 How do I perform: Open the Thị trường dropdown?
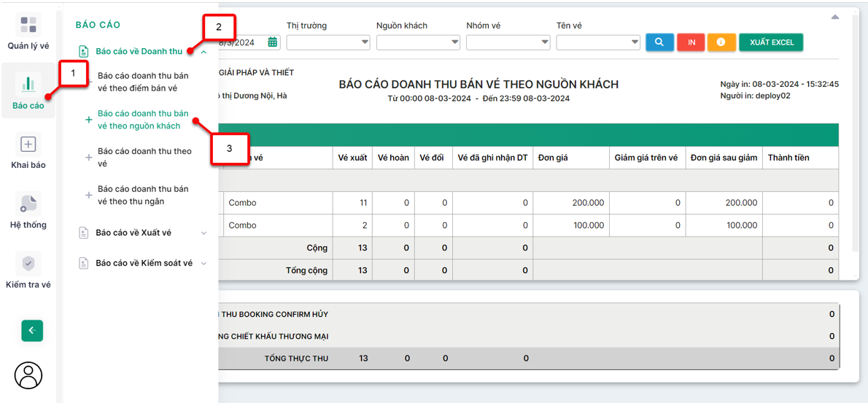click(x=328, y=42)
